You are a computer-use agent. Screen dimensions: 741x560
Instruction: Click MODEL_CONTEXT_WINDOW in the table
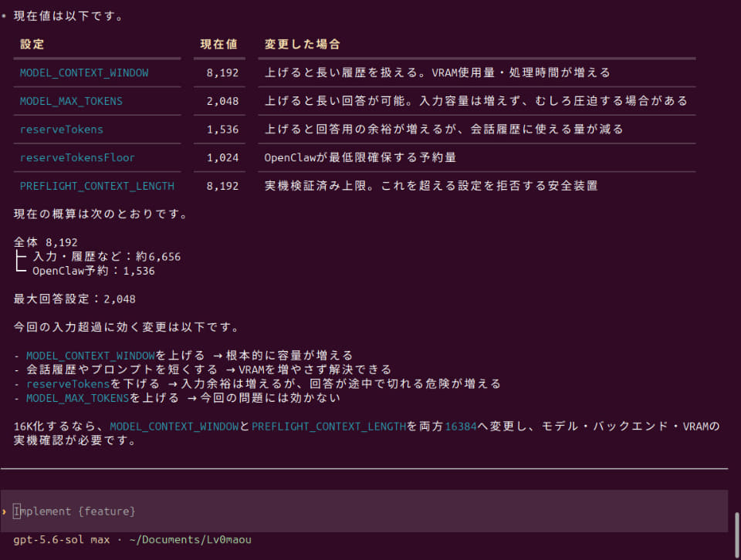84,73
